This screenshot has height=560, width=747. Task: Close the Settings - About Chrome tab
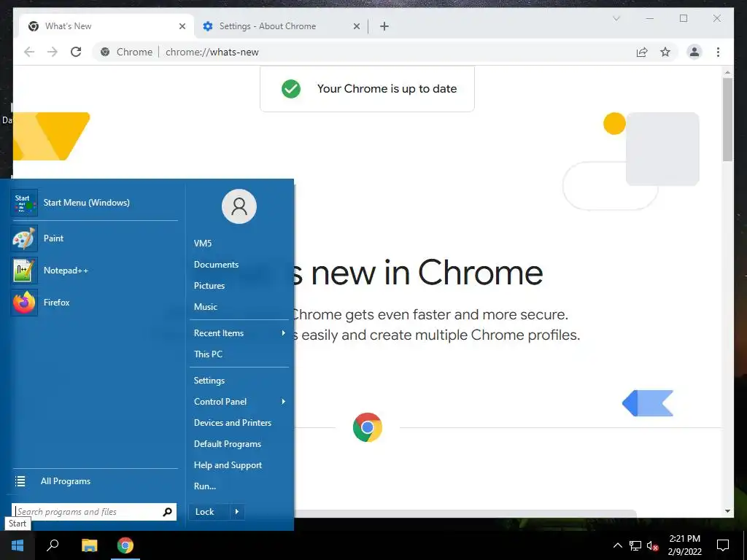[356, 26]
